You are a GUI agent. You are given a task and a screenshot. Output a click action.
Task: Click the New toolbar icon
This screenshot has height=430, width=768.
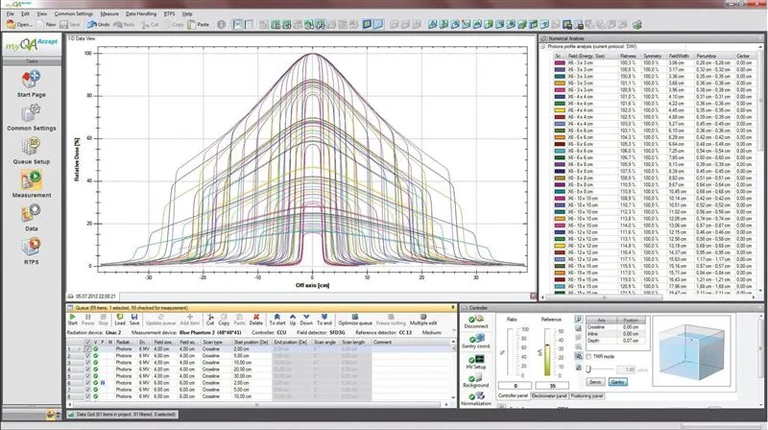[46, 24]
